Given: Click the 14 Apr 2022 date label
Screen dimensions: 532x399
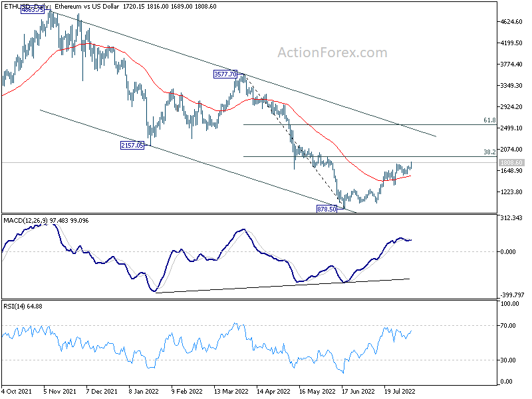Looking at the screenshot, I should (x=273, y=392).
